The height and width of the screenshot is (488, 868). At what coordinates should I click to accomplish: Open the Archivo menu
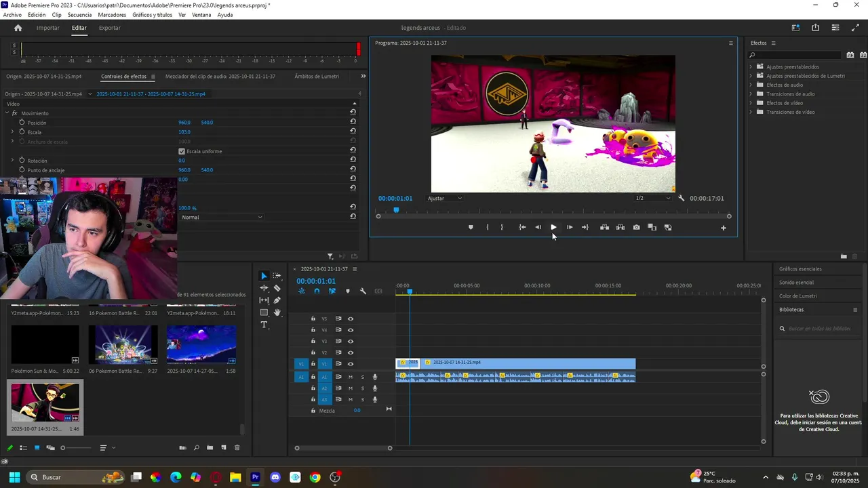point(12,15)
